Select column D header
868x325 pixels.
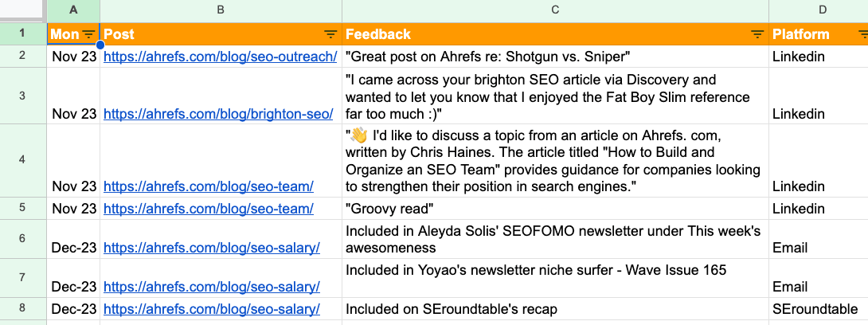pyautogui.click(x=822, y=10)
